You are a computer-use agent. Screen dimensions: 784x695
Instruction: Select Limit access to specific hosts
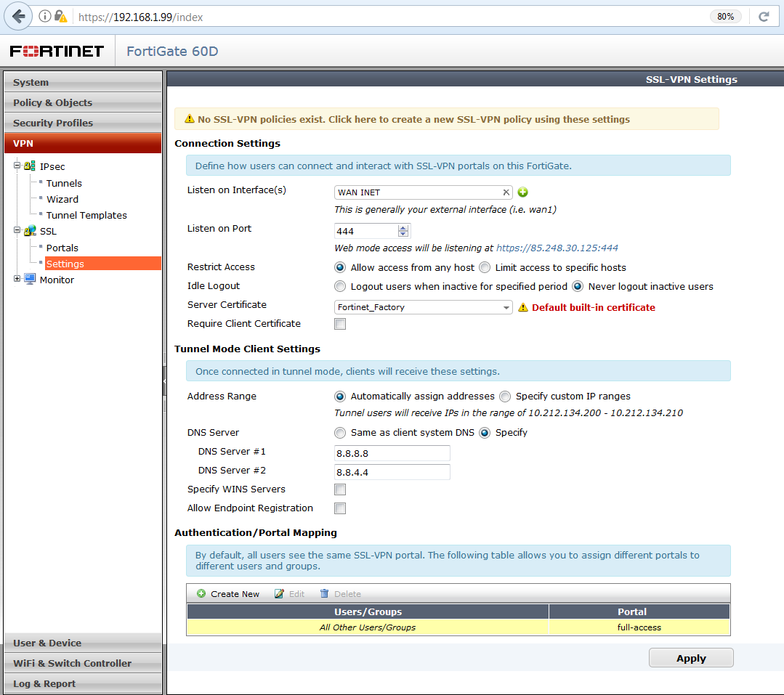pyautogui.click(x=485, y=267)
